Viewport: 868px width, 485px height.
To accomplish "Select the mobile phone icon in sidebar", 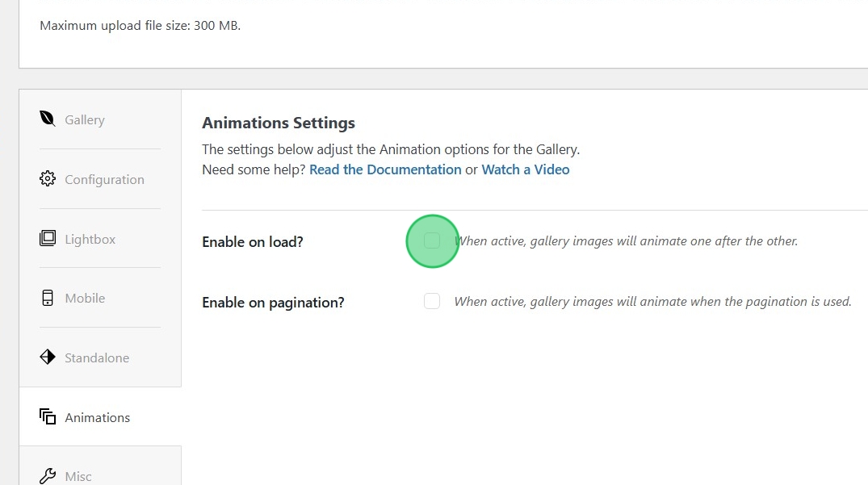I will [47, 297].
